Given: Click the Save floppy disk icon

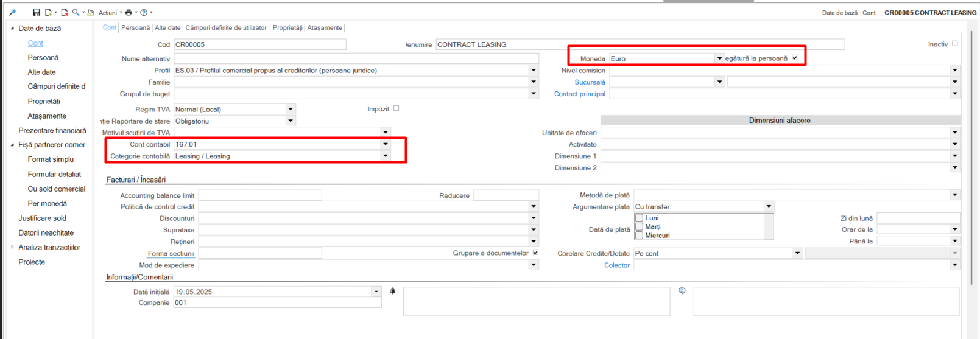Looking at the screenshot, I should (x=37, y=12).
